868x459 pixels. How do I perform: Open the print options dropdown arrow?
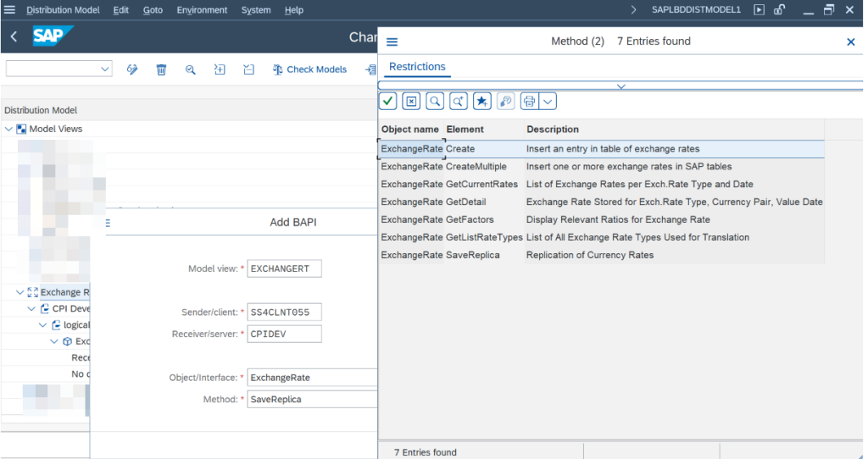tap(548, 102)
